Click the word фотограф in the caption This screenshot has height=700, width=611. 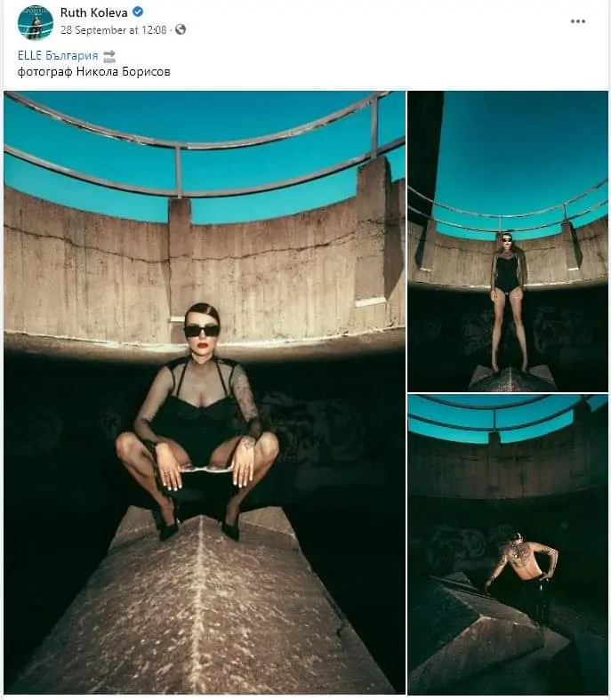coord(44,72)
